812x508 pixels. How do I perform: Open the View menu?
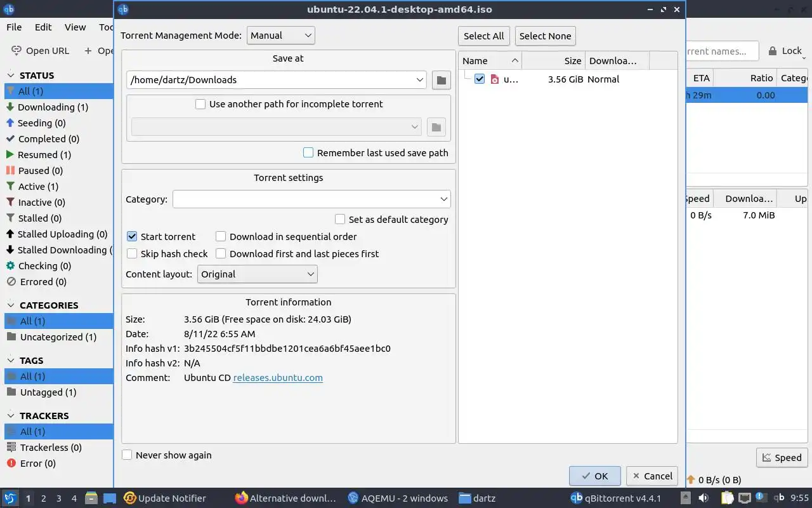(75, 27)
